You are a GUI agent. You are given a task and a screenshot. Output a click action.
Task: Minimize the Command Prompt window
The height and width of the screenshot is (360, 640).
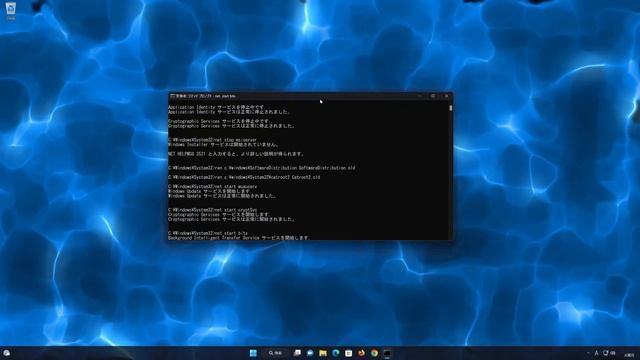[419, 96]
